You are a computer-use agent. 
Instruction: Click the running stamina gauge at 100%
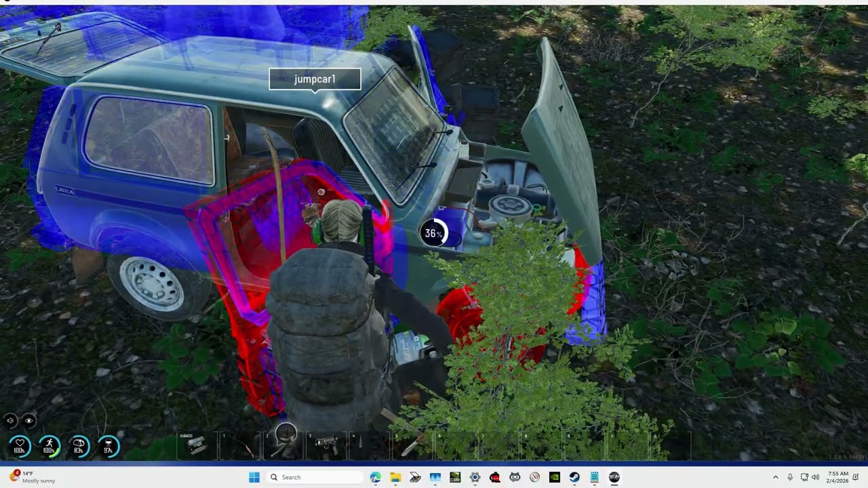click(49, 446)
